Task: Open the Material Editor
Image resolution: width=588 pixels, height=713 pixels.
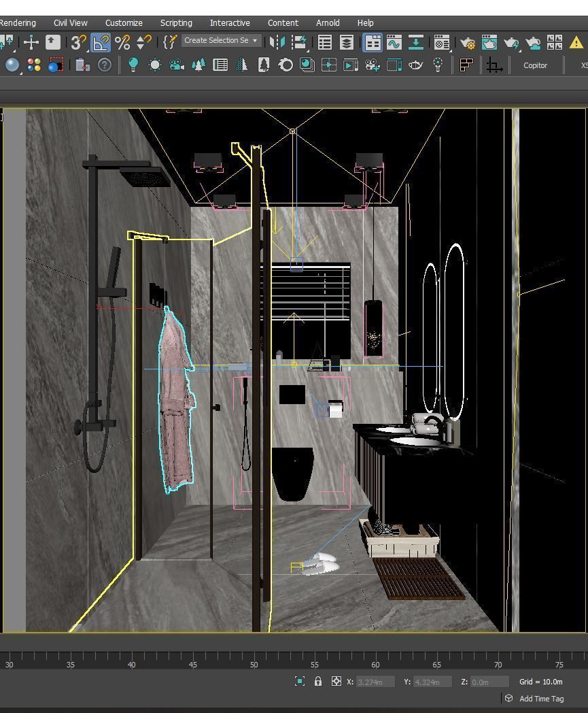Action: tap(441, 43)
